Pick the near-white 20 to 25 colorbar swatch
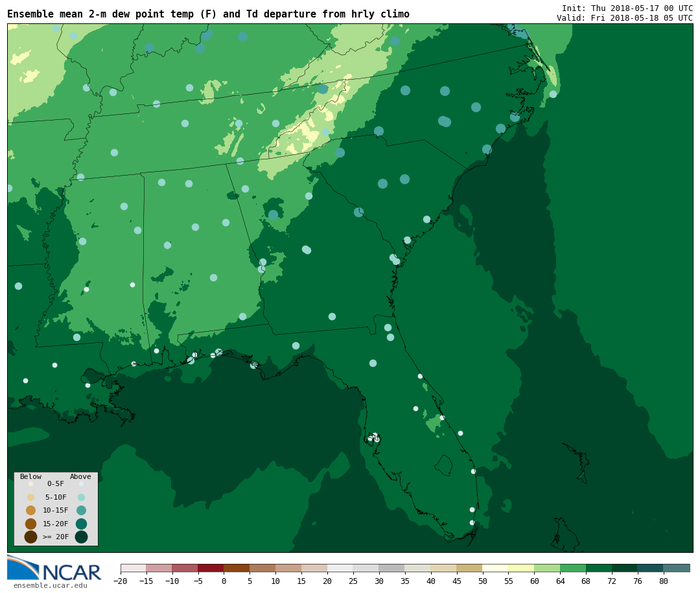Screen dimensions: 700x593 [341, 568]
